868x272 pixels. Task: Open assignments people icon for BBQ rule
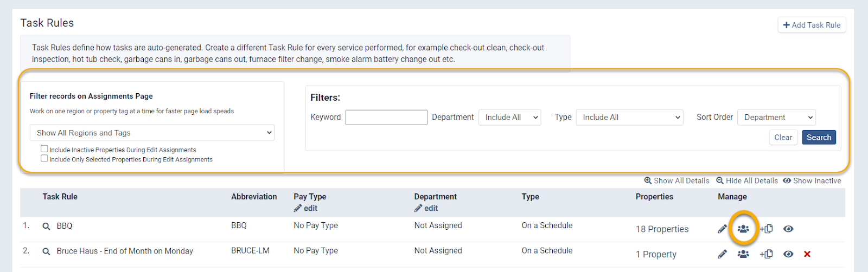[x=743, y=229]
